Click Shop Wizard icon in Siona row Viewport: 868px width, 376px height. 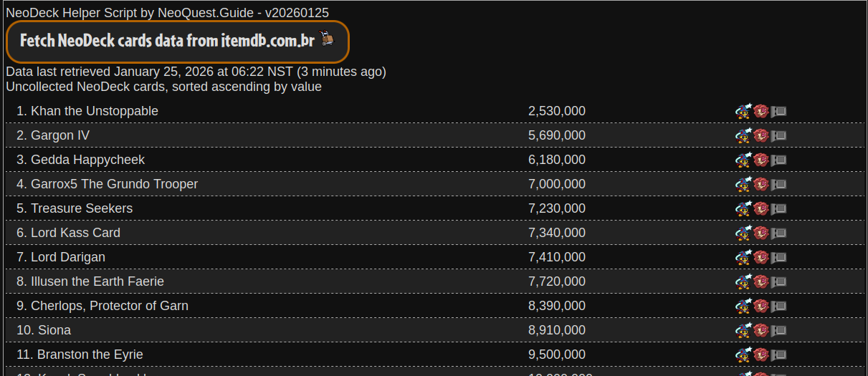(x=743, y=330)
